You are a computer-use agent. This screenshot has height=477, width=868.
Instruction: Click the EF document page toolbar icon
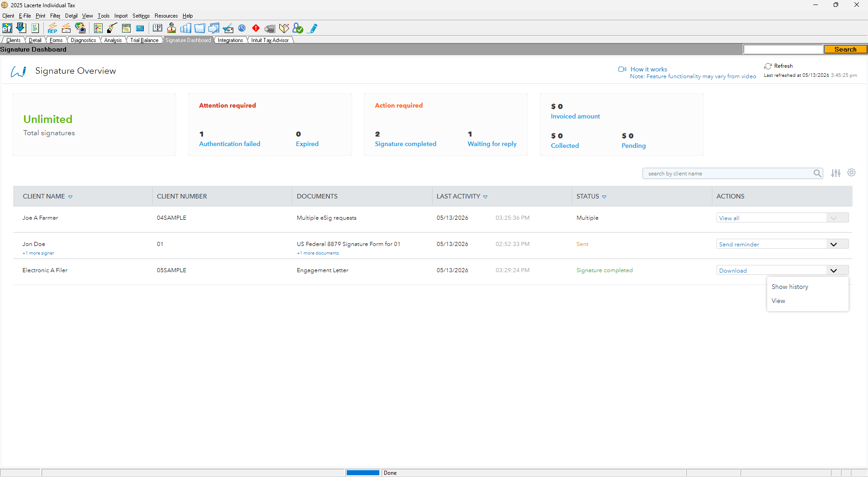pos(35,28)
